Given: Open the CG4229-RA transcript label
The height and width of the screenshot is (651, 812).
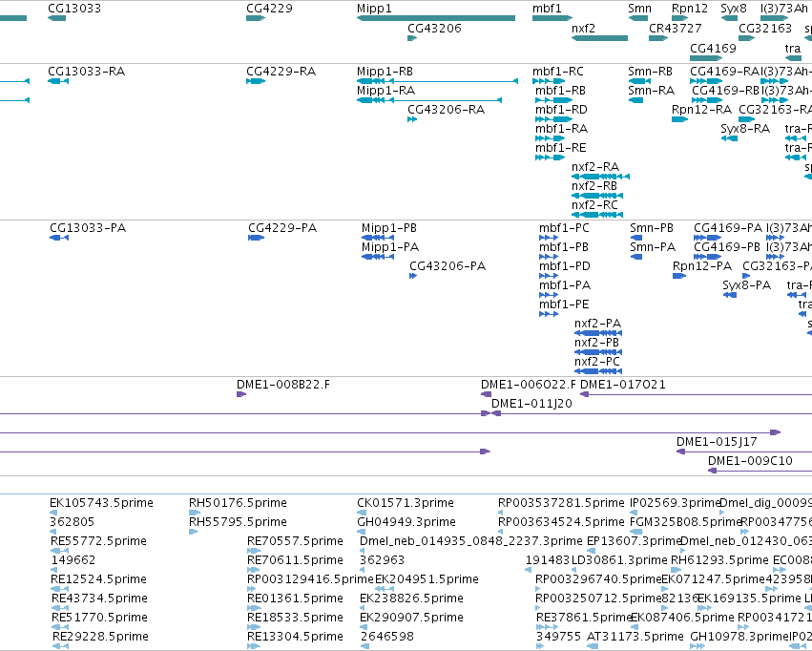Looking at the screenshot, I should coord(281,71).
